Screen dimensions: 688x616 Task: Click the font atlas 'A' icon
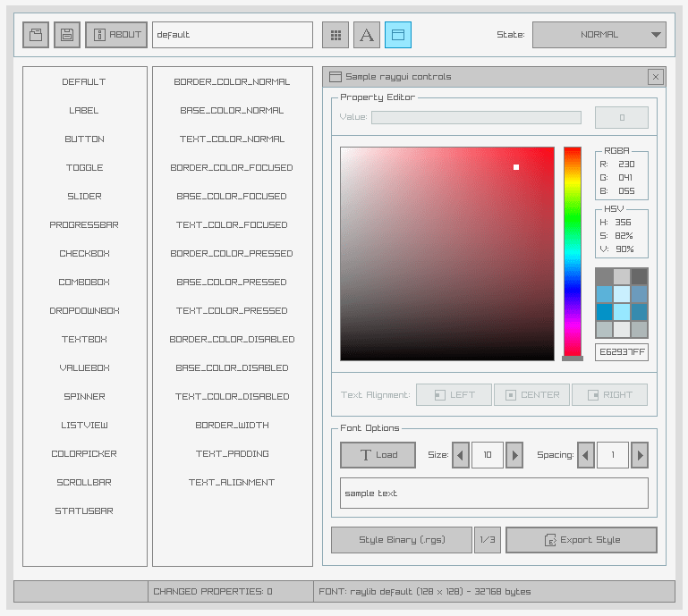[x=367, y=35]
